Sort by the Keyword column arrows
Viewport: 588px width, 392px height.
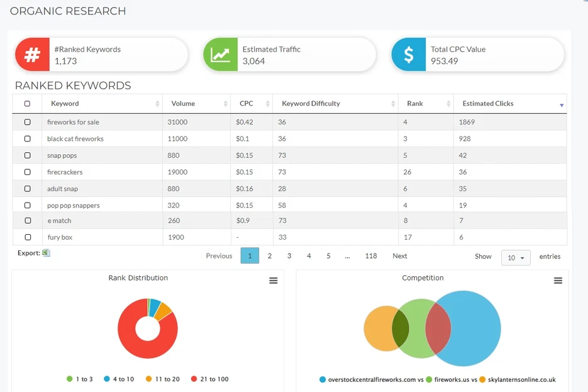click(157, 104)
